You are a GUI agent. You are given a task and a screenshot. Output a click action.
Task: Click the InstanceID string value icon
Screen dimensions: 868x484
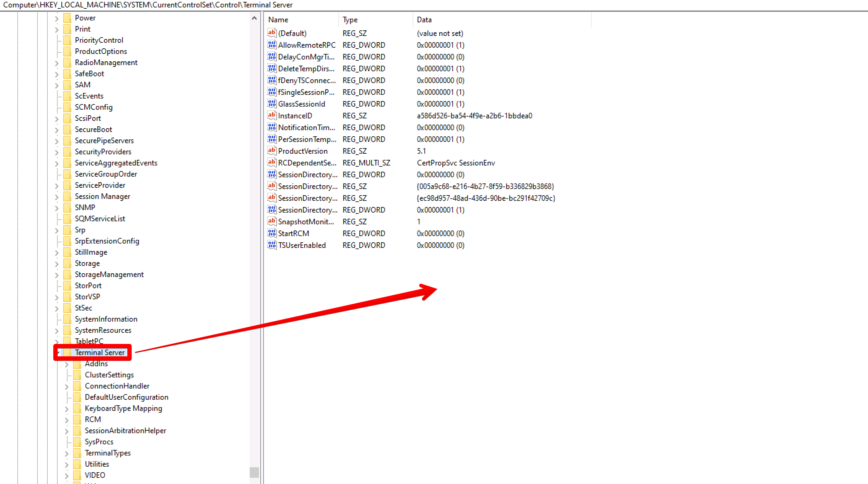[x=272, y=116]
